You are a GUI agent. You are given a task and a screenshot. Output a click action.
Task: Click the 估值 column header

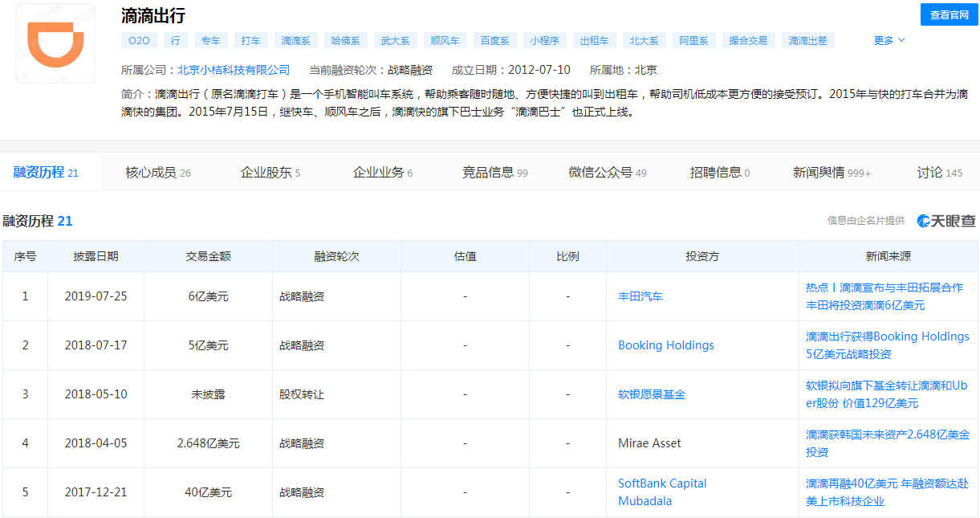465,257
